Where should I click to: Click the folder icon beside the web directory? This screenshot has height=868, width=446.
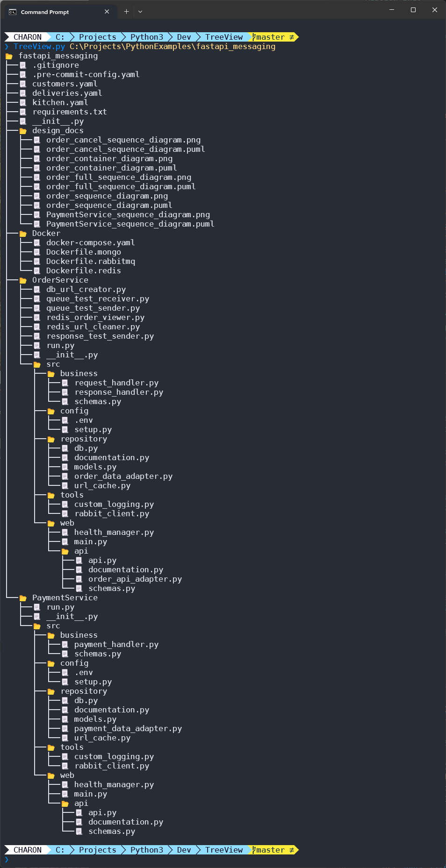(51, 523)
